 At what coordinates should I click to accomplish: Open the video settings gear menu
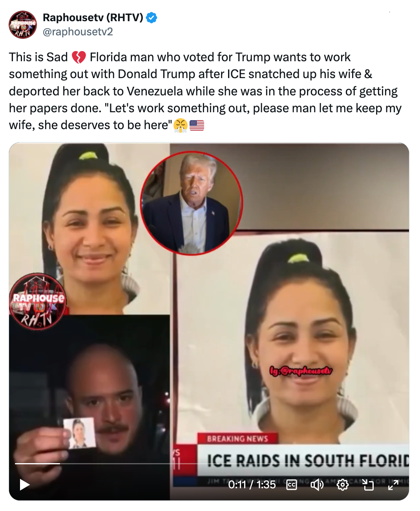coord(343,485)
